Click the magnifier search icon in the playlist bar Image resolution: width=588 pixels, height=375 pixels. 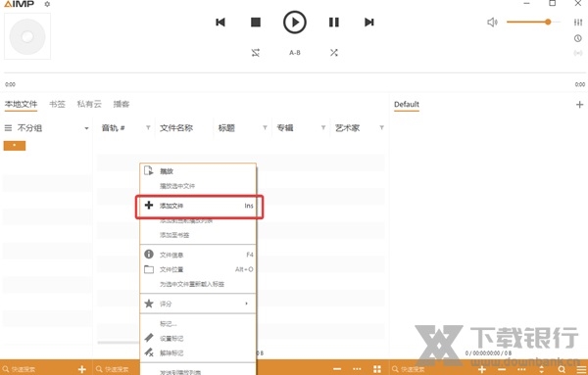[562, 369]
